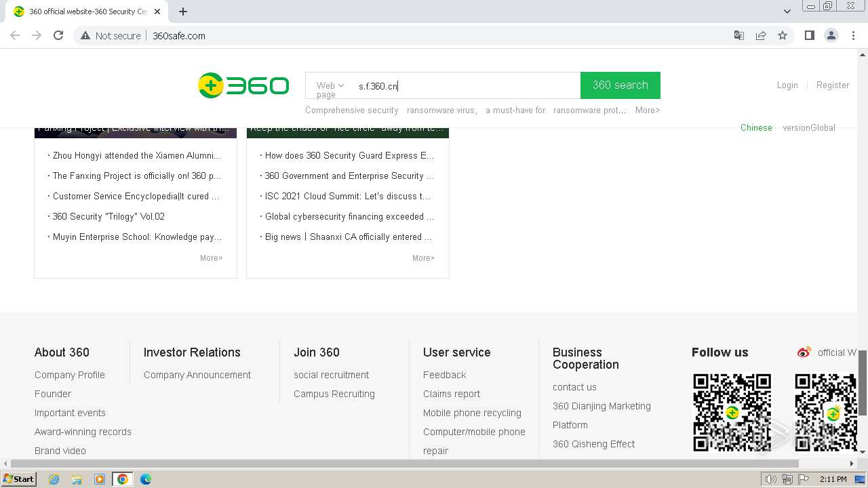Click the Login link
Image resolution: width=868 pixels, height=488 pixels.
point(787,85)
